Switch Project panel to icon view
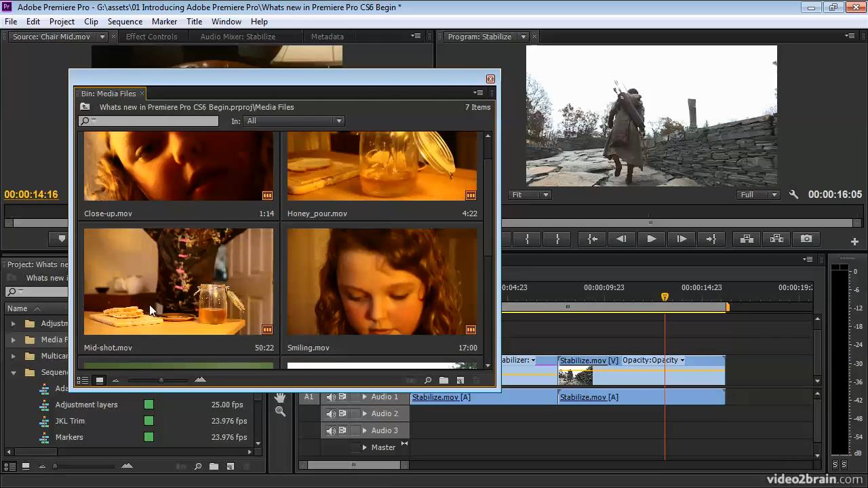This screenshot has height=488, width=868. pyautogui.click(x=26, y=466)
